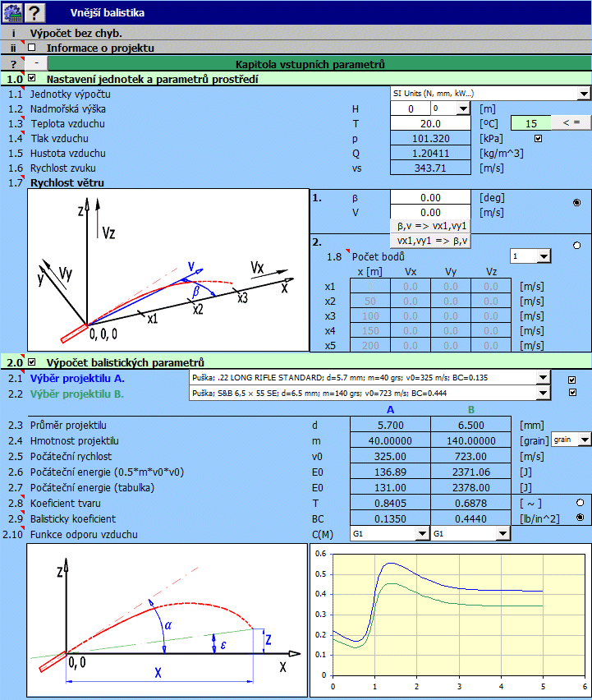
Task: Select wind input option 2 radio button
Action: pos(576,245)
